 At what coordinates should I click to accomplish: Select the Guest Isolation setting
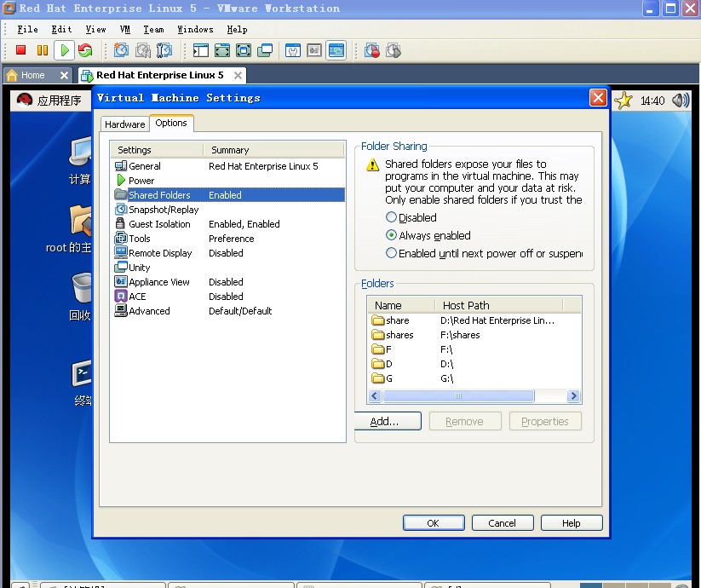point(159,224)
